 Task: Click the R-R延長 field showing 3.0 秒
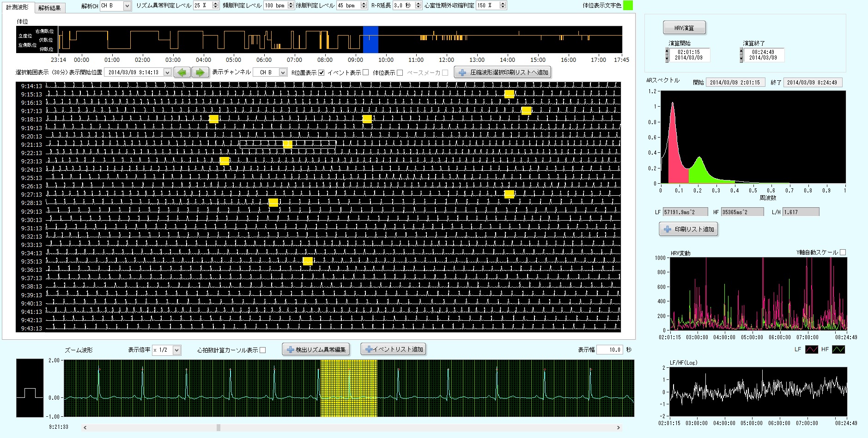pyautogui.click(x=404, y=6)
